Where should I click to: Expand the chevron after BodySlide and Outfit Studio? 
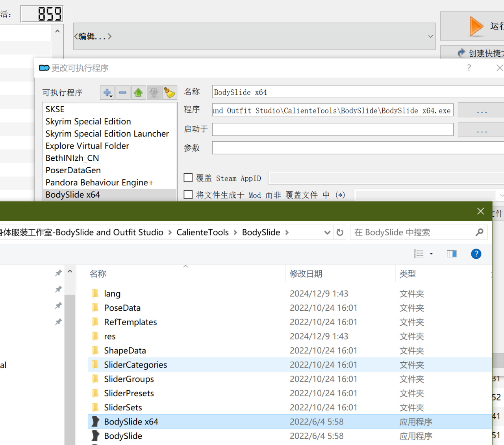tap(170, 233)
